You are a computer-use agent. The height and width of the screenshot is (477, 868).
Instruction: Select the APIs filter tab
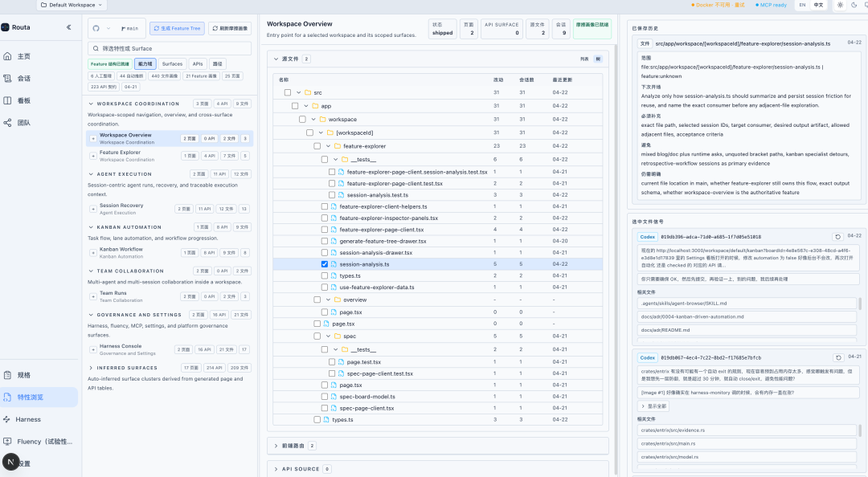pyautogui.click(x=198, y=63)
